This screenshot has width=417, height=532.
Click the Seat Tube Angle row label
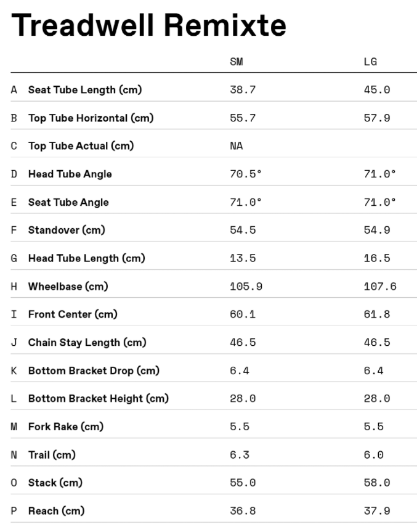(x=68, y=202)
